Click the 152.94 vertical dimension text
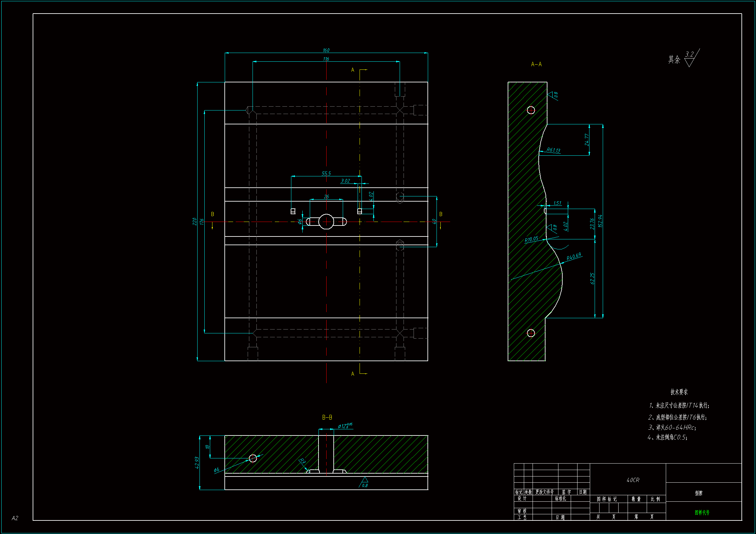756x534 pixels. point(600,221)
